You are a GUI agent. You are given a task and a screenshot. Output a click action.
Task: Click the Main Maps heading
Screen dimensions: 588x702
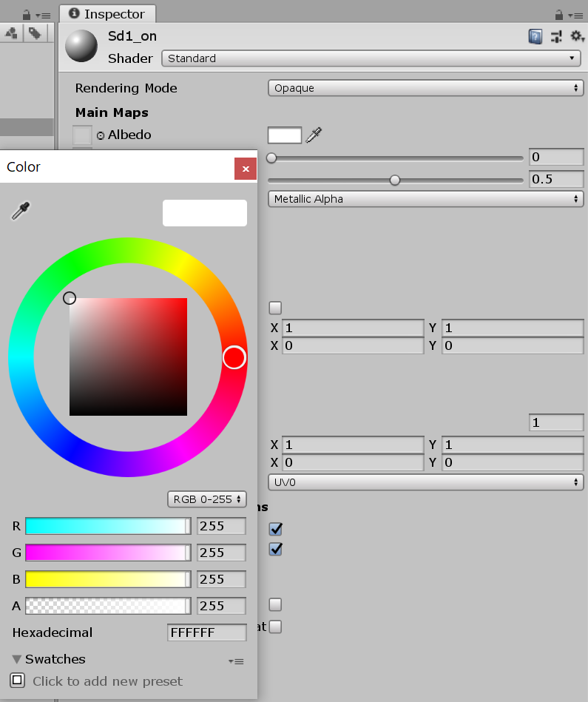click(x=112, y=112)
